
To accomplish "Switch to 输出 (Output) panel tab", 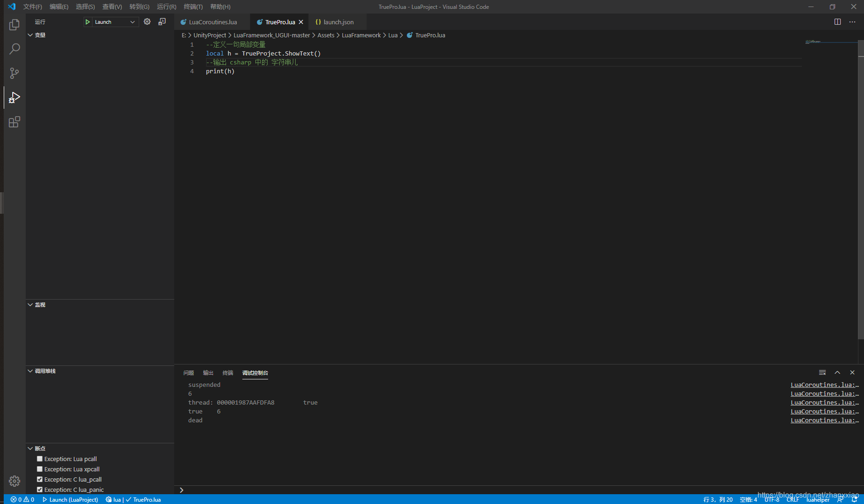I will click(208, 373).
